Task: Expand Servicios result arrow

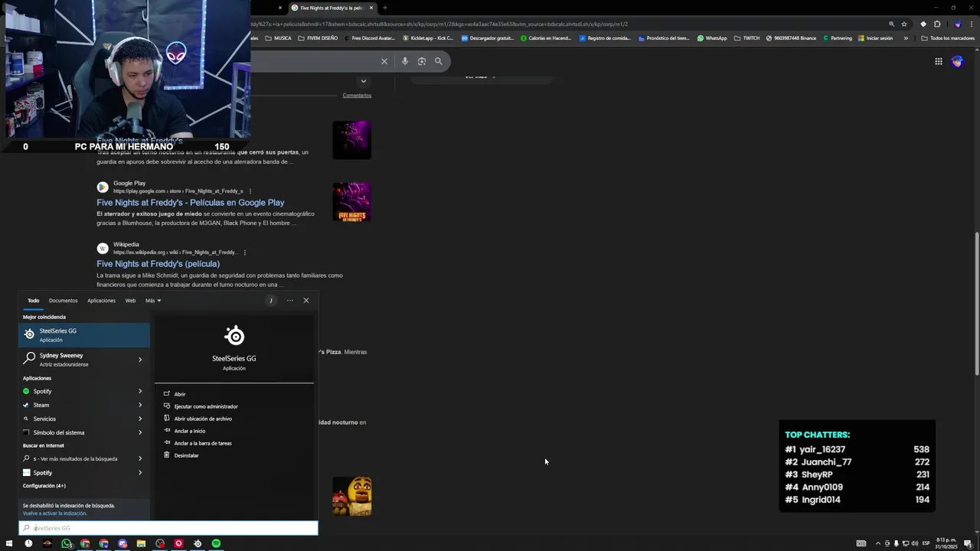Action: coord(140,419)
